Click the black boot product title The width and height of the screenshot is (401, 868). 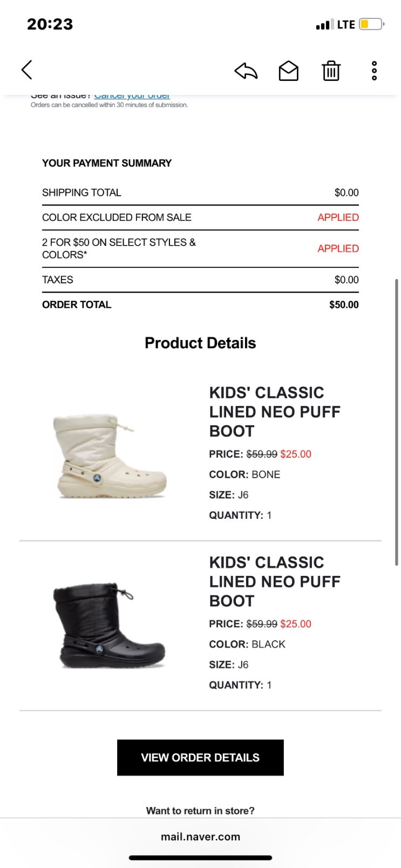pyautogui.click(x=275, y=582)
